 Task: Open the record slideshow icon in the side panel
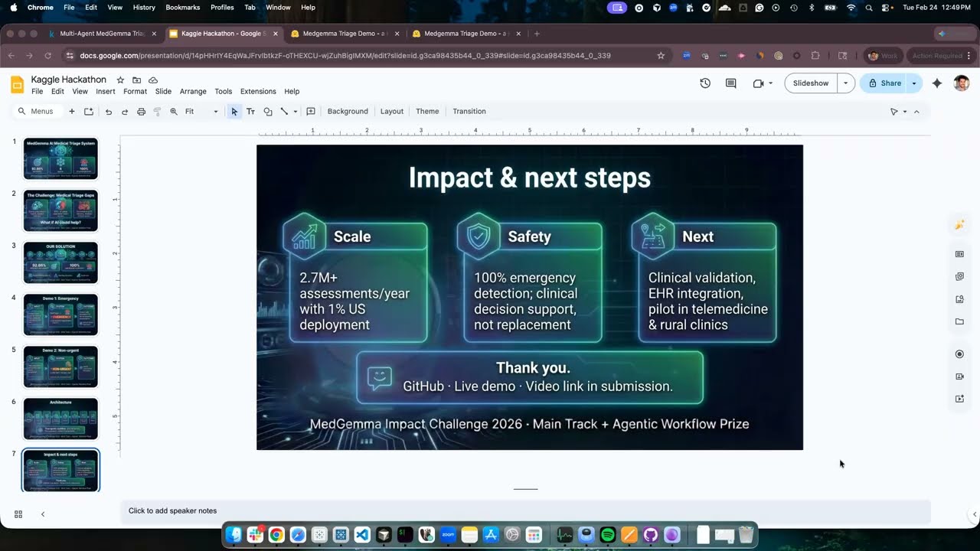(959, 354)
